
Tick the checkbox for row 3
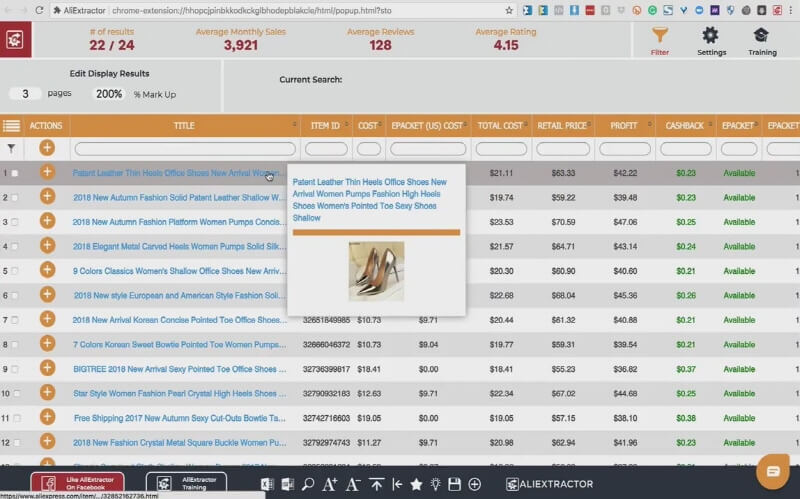15,222
